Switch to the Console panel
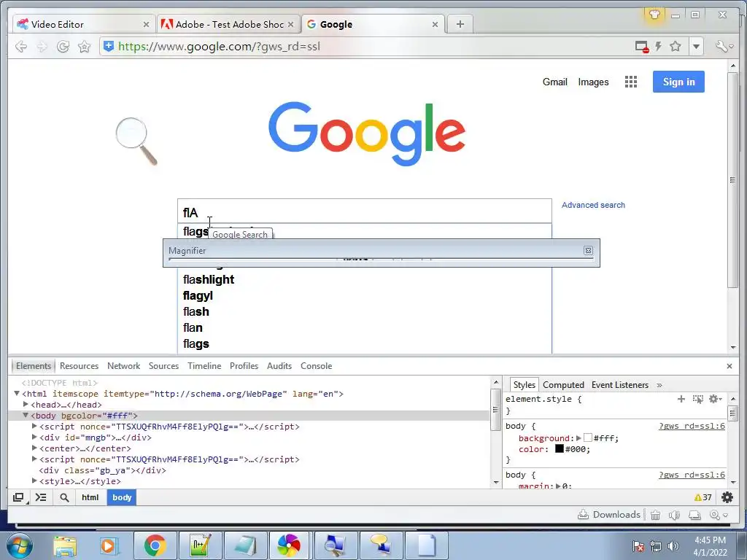 click(317, 366)
